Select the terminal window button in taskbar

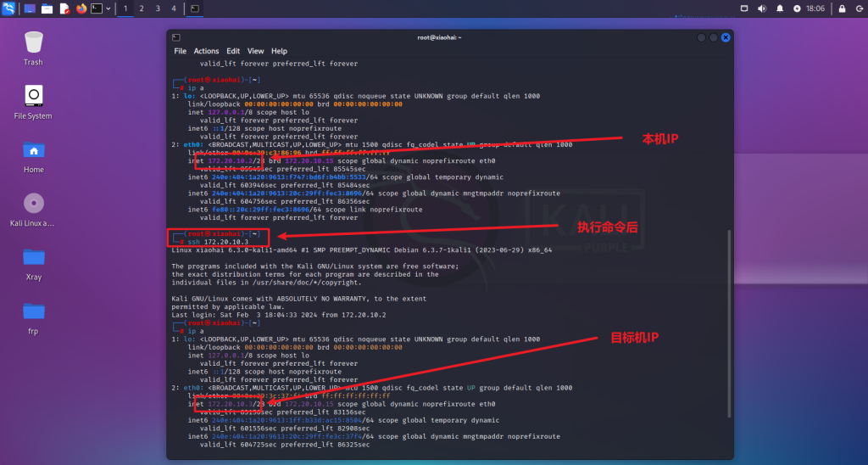coord(195,8)
